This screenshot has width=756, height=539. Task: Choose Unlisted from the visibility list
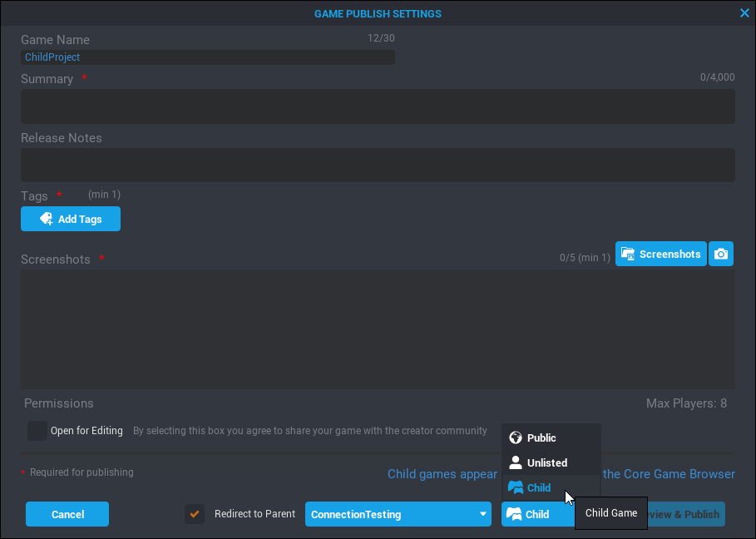[547, 462]
